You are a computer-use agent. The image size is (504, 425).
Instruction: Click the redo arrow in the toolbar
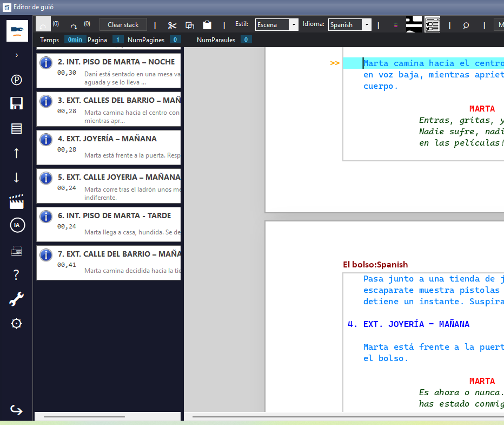pyautogui.click(x=74, y=26)
